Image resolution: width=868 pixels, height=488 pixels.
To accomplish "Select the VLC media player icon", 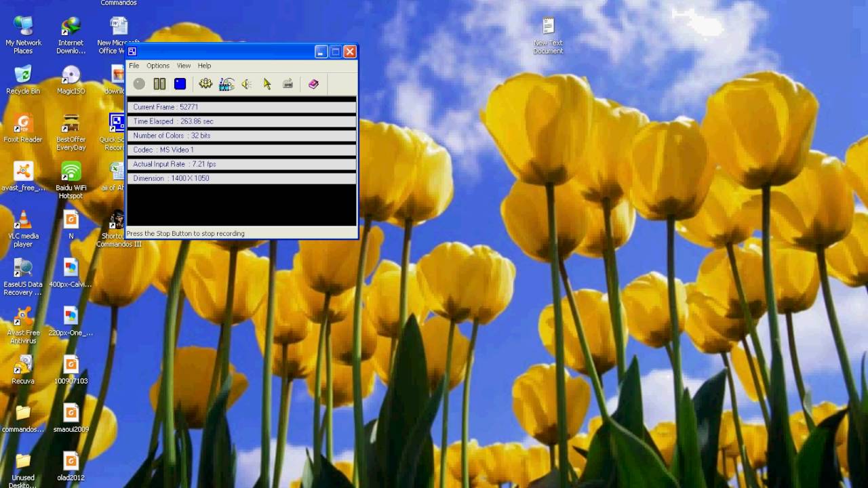I will click(23, 228).
